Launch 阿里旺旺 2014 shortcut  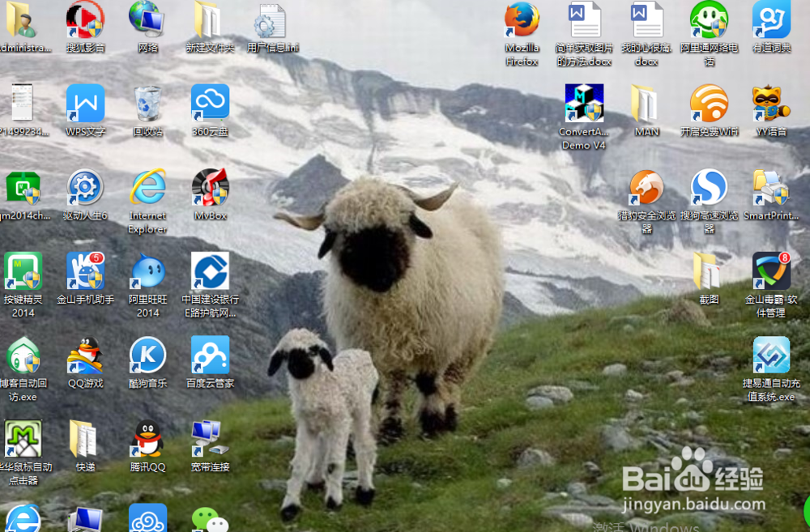(x=147, y=271)
